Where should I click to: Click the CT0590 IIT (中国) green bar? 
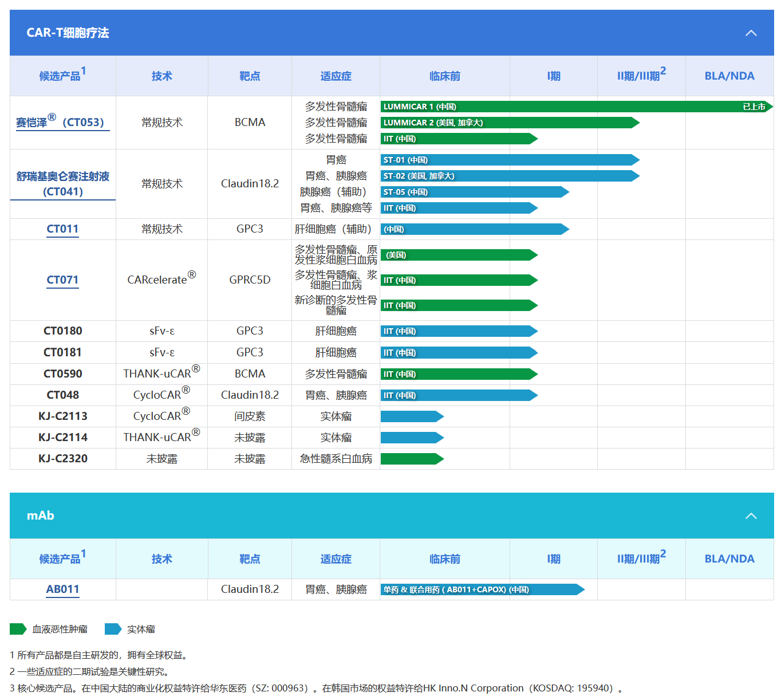pyautogui.click(x=458, y=374)
